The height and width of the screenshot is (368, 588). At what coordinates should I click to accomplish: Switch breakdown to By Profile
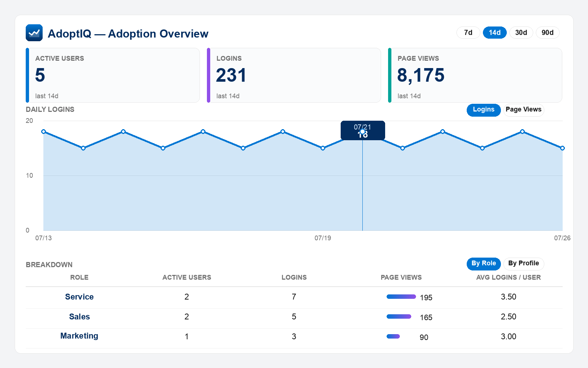523,263
